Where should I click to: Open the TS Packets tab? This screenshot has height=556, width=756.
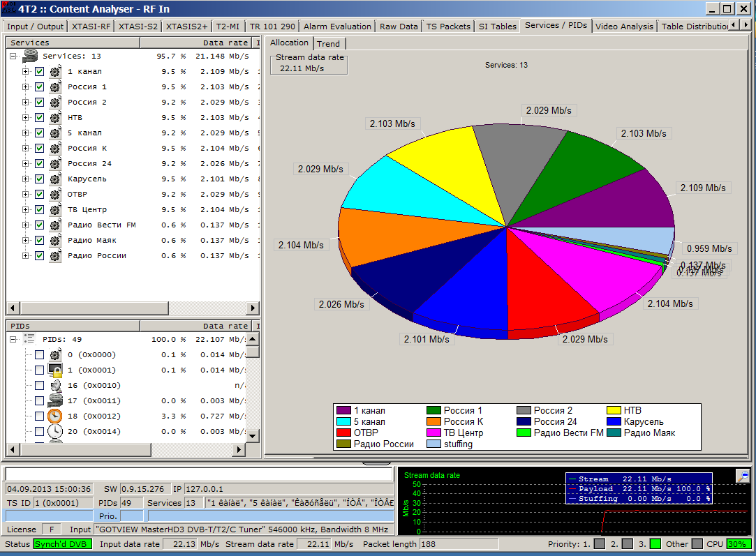coord(449,27)
